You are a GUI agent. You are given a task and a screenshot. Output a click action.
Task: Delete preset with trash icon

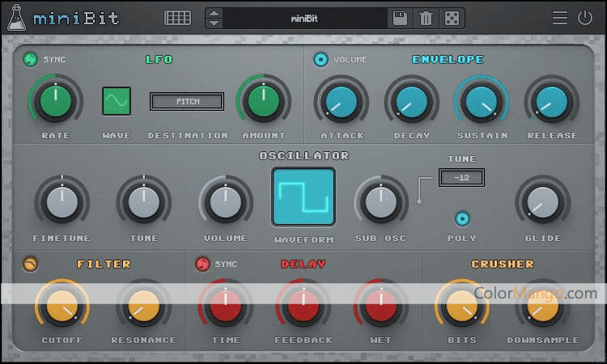point(426,18)
